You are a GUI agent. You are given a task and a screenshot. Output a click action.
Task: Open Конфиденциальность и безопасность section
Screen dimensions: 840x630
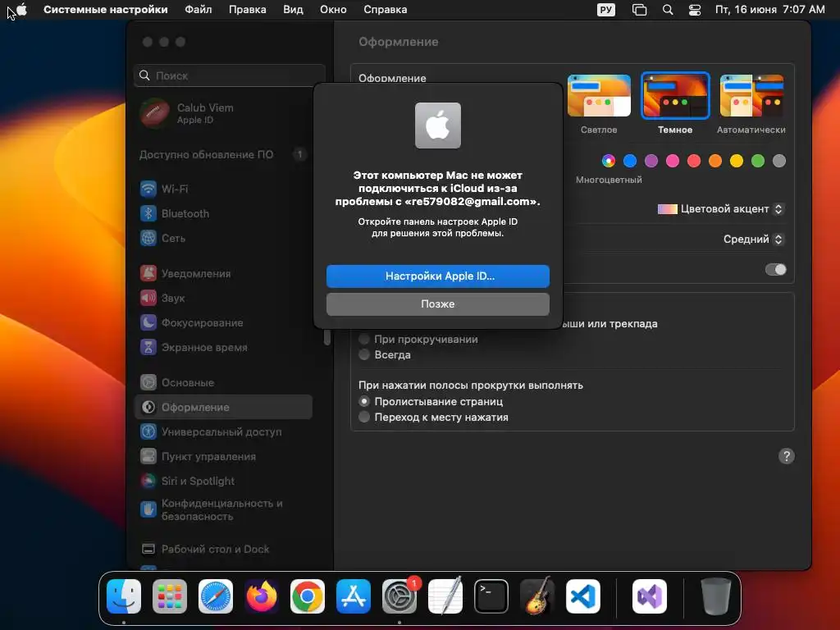coord(223,509)
